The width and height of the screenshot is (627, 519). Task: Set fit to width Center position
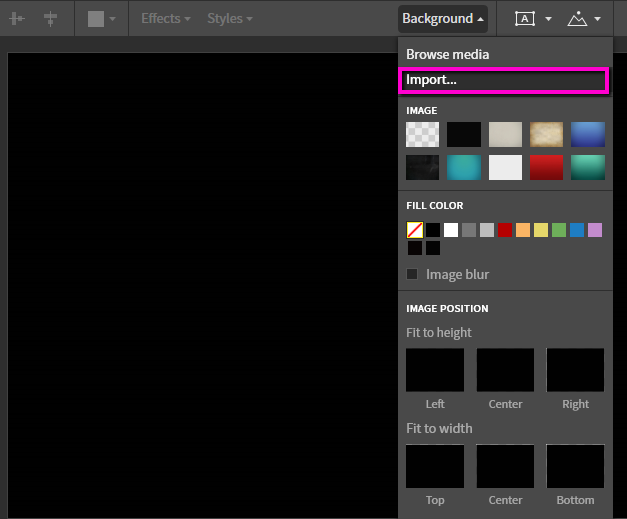(x=505, y=466)
